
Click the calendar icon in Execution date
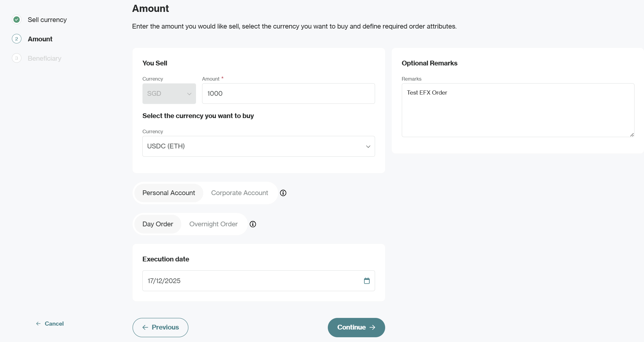click(367, 281)
